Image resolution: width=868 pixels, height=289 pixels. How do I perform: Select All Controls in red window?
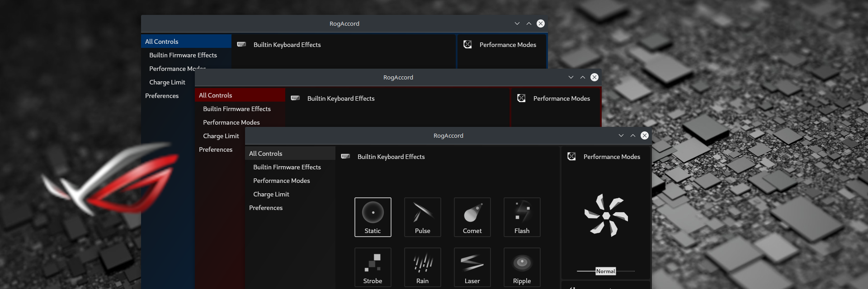point(240,95)
